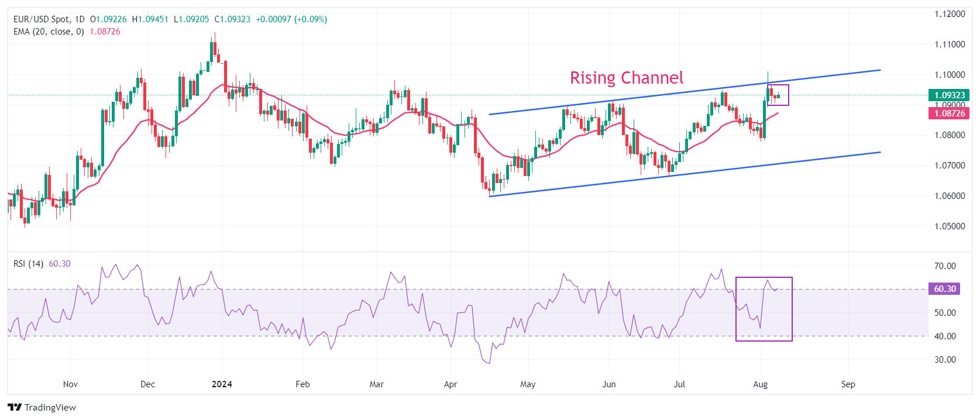Click the 2024 label on time axis
The image size is (980, 420).
coord(222,384)
